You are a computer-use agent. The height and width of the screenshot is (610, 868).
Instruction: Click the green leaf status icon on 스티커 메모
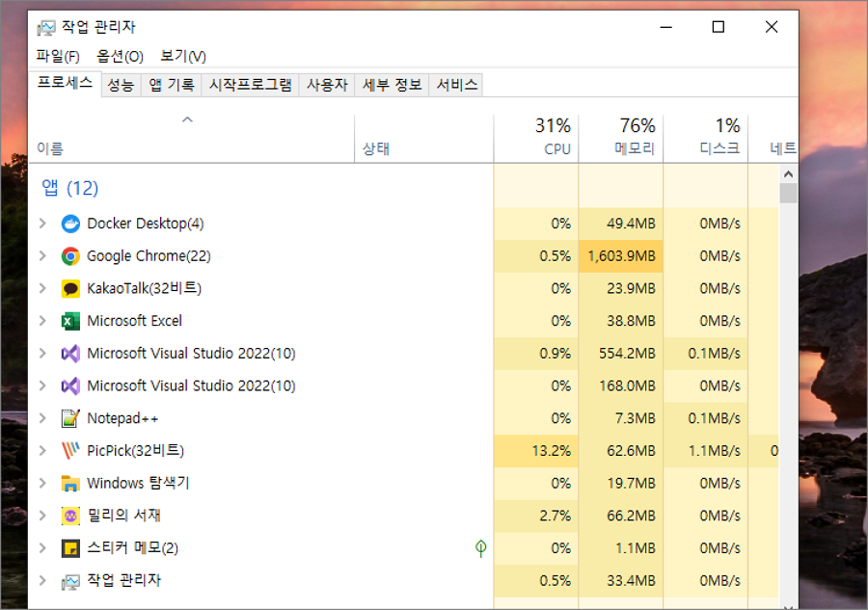pos(481,548)
